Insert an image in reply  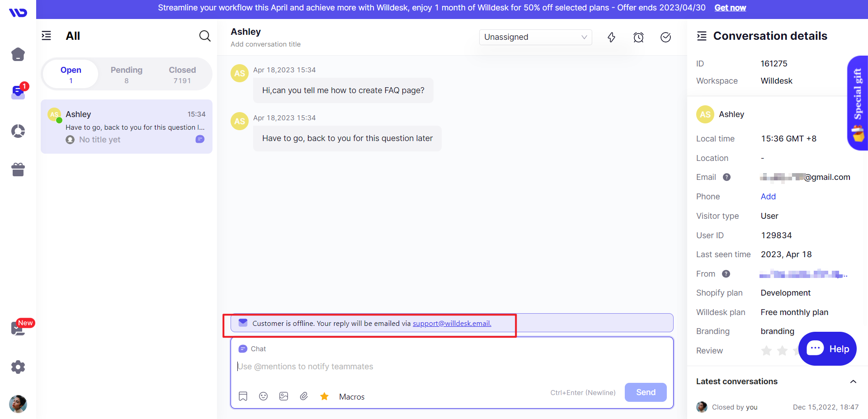283,396
